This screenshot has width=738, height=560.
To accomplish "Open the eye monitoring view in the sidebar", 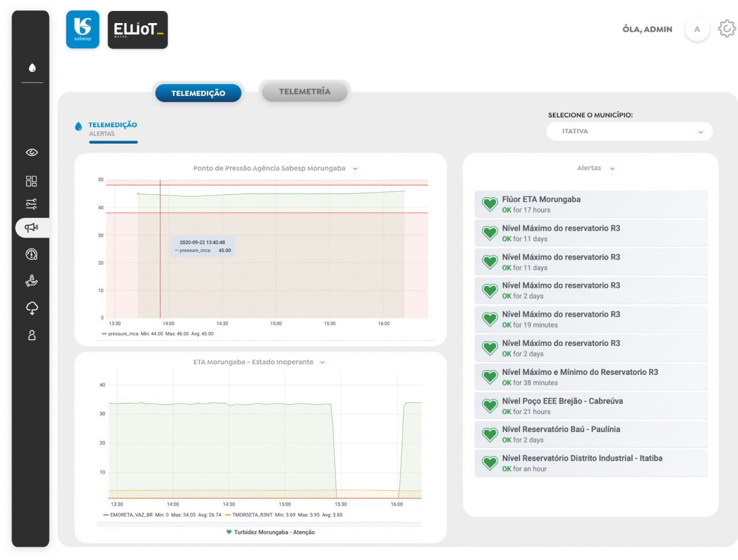I will click(x=31, y=153).
